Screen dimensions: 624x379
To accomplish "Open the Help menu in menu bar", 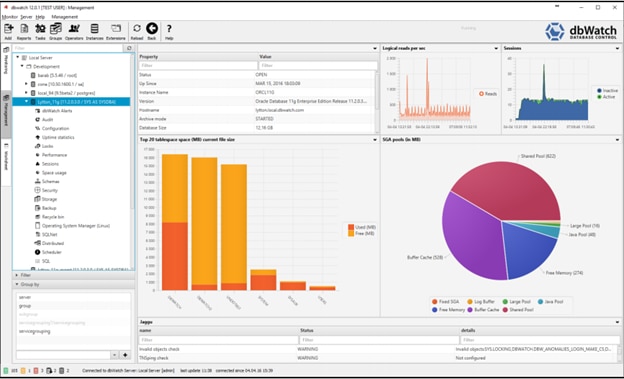I will pyautogui.click(x=40, y=17).
